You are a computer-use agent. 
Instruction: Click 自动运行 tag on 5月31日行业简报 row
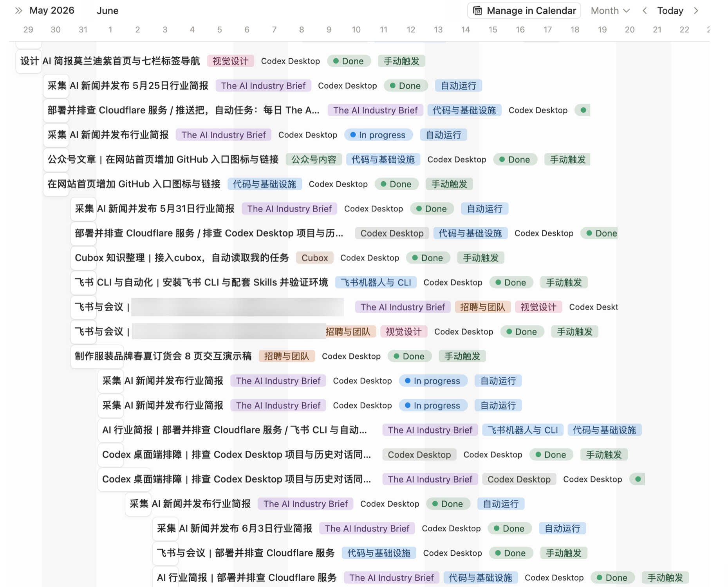point(485,209)
